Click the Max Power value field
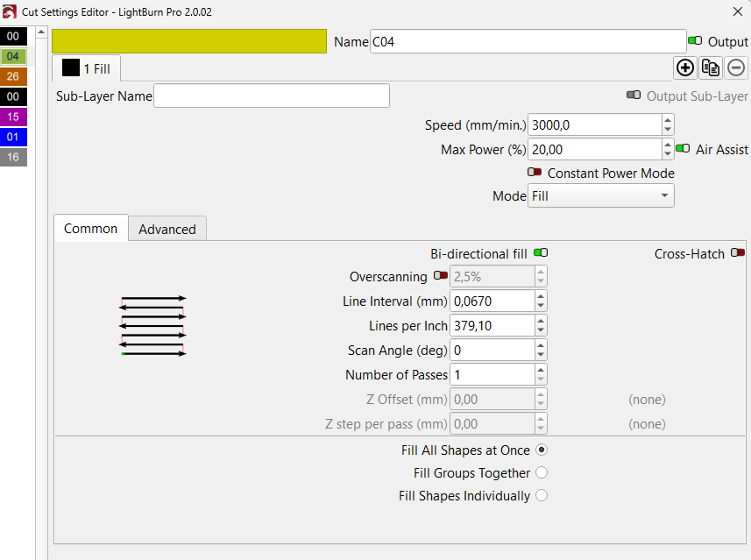This screenshot has width=751, height=560. [x=595, y=150]
